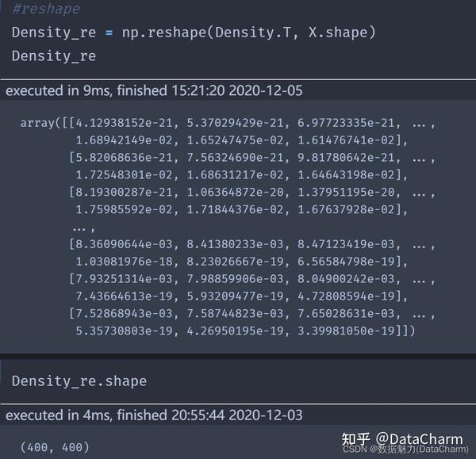Click the Density.T argument in the code
The height and width of the screenshot is (459, 476).
pos(253,33)
